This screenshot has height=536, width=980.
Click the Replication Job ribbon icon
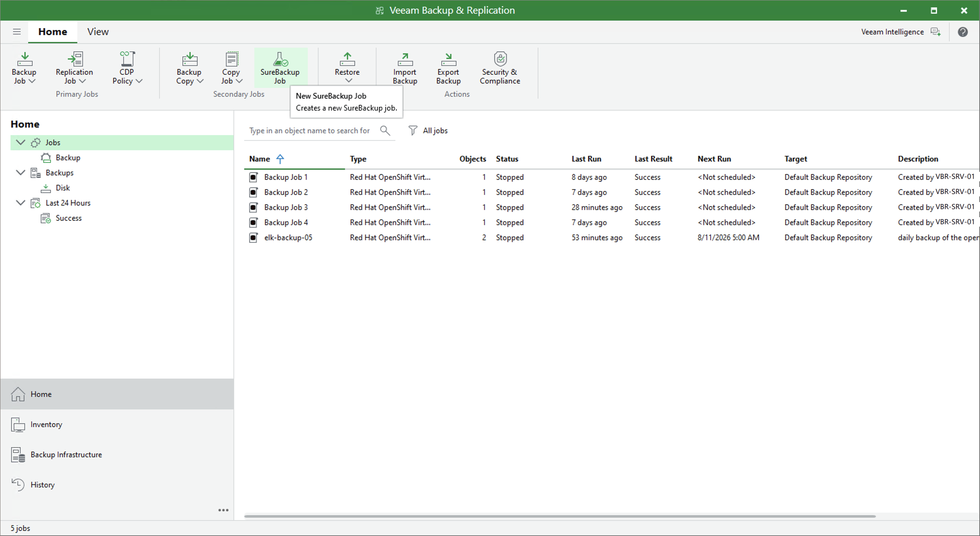tap(75, 59)
